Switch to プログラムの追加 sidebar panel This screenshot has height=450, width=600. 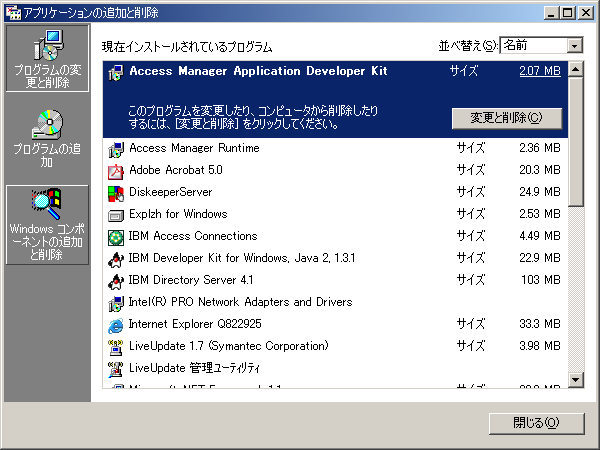pos(47,138)
